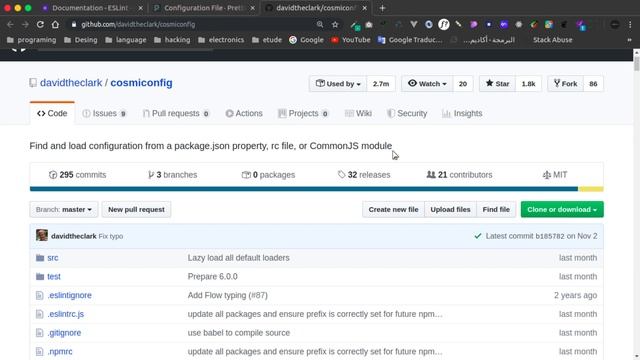Open the src folder icon
The image size is (640, 360).
point(40,258)
